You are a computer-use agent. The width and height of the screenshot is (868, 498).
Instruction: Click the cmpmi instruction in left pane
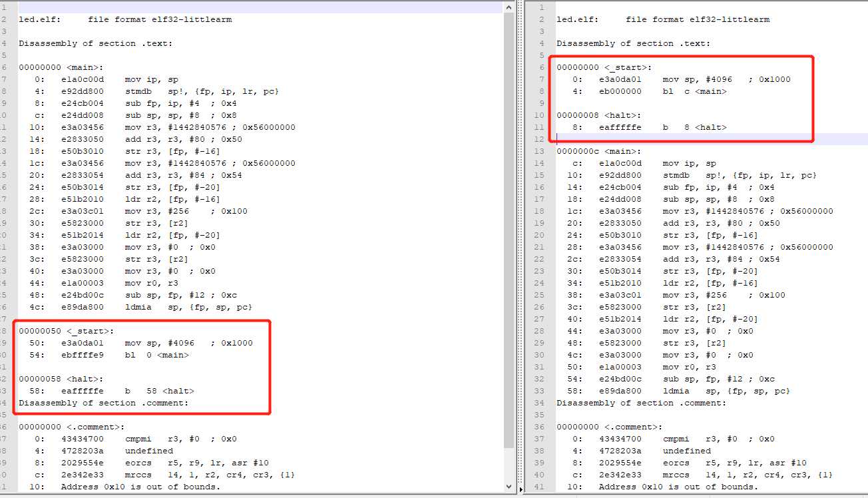pos(180,439)
